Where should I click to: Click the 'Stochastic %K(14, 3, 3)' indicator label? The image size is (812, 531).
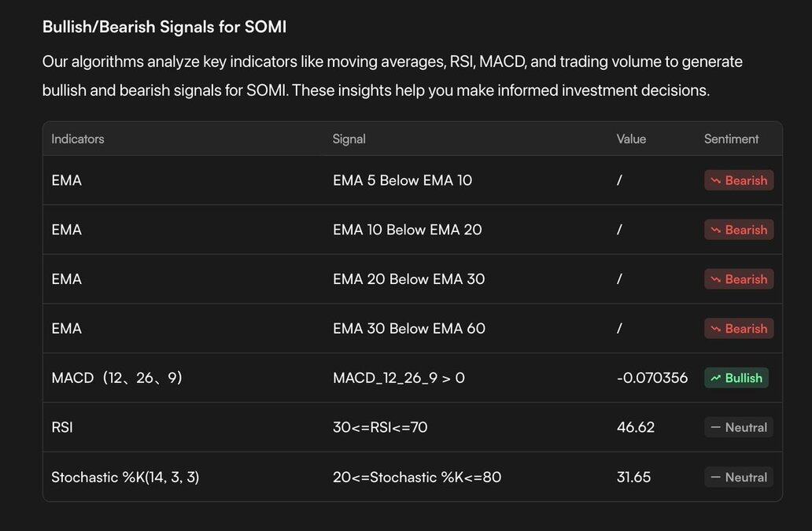[125, 478]
